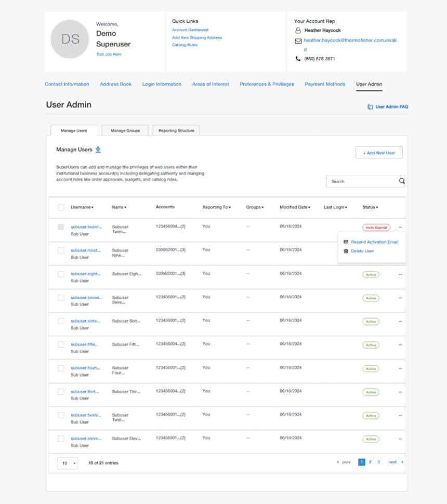The height and width of the screenshot is (504, 447).
Task: Click the Add New User button
Action: click(379, 152)
